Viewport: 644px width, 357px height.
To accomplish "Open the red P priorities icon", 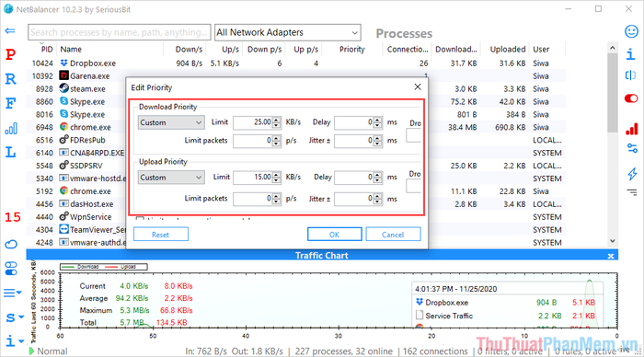I will click(x=10, y=54).
